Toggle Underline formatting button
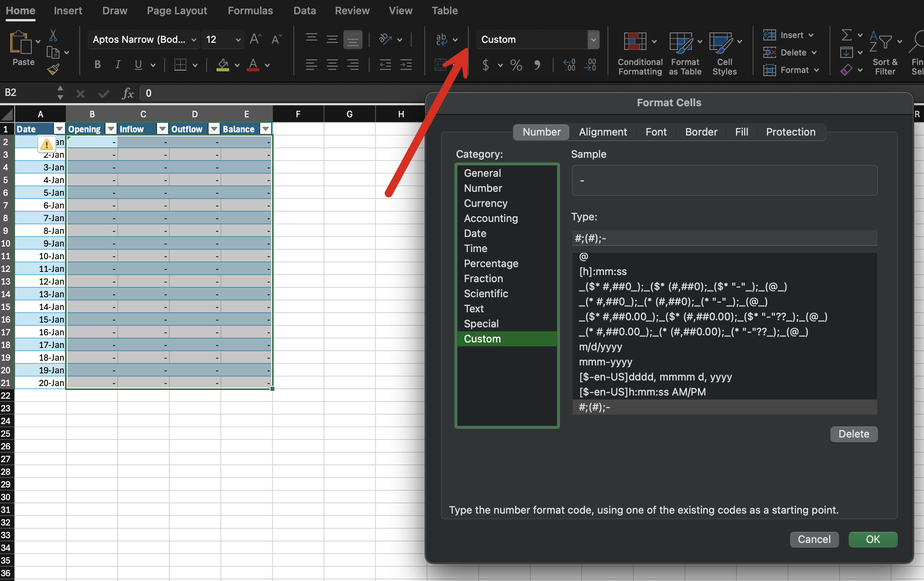The image size is (924, 581). [x=138, y=65]
